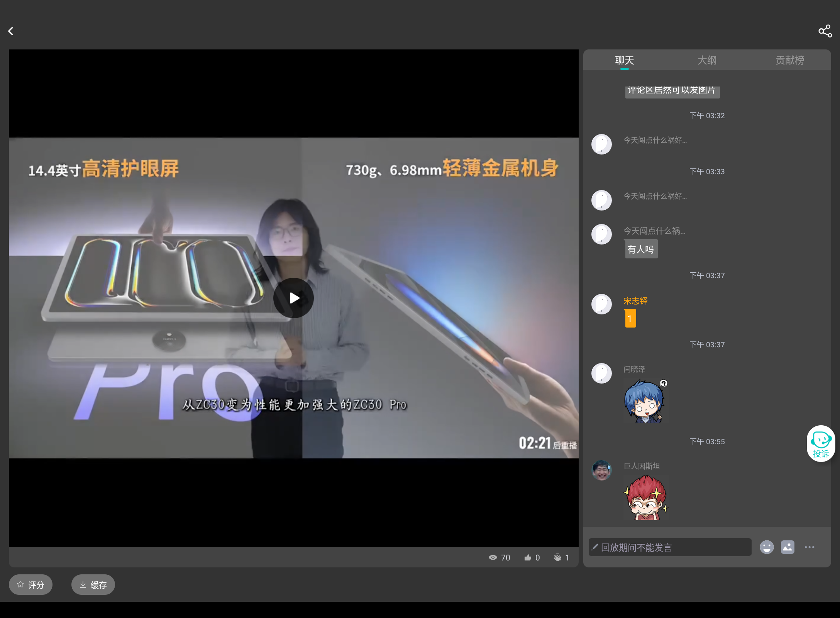
Task: Click the orange 1 message bubble
Action: (630, 318)
